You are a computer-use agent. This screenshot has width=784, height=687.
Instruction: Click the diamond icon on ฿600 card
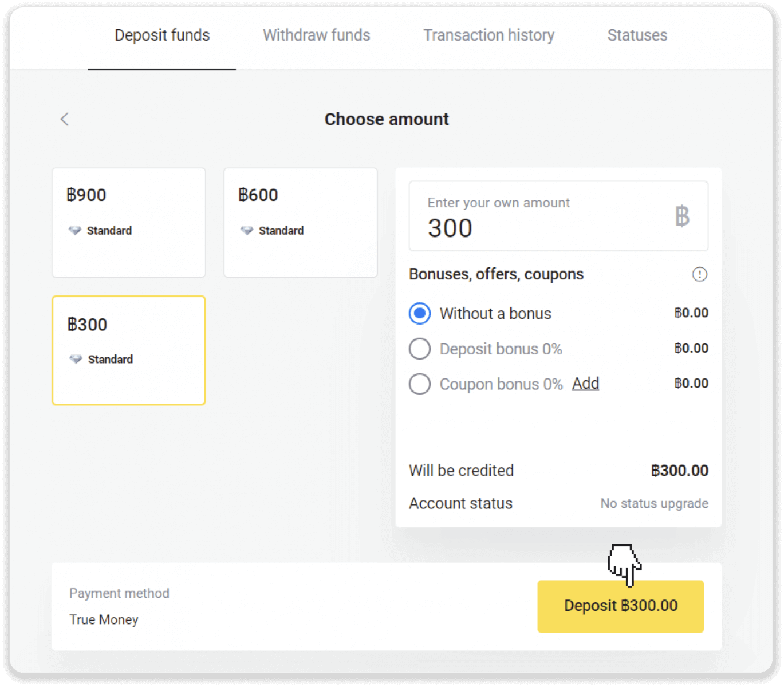pyautogui.click(x=247, y=230)
